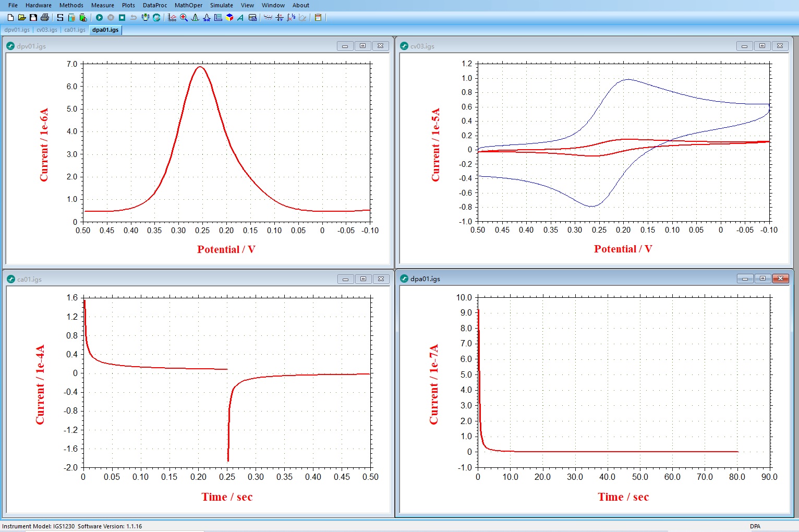
Task: Click the dpv01.igs window title
Action: pyautogui.click(x=31, y=46)
